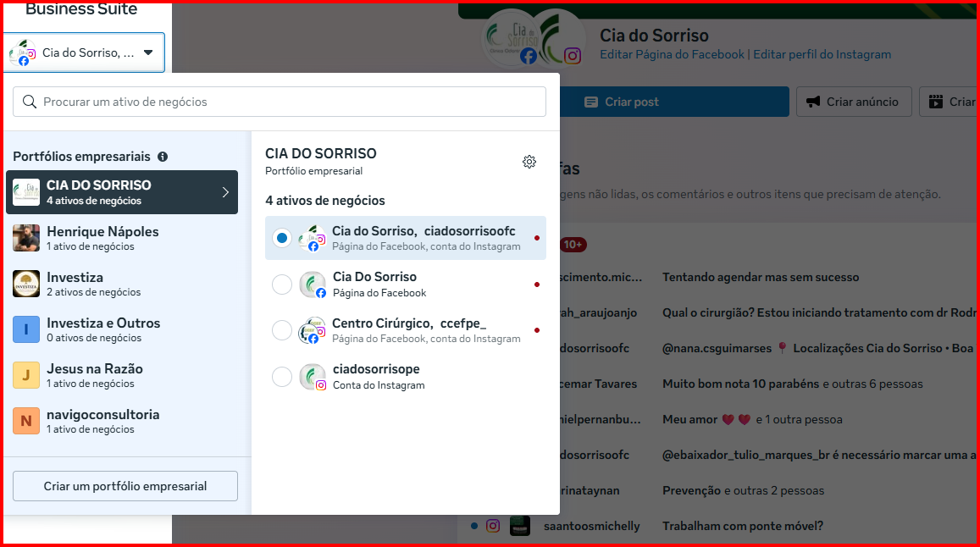Select the Cia Do Sorriso Facebook page radio
Screen dimensions: 980x547
(x=282, y=285)
